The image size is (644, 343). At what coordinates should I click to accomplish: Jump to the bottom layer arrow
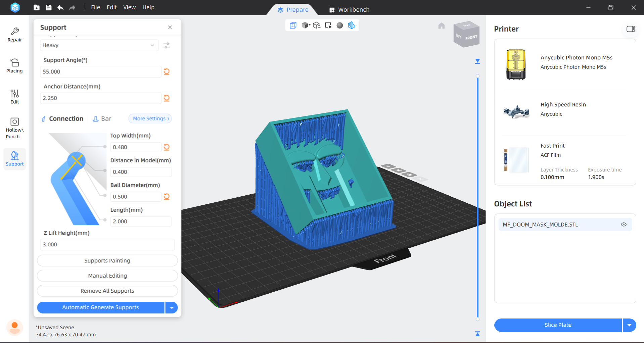click(477, 334)
